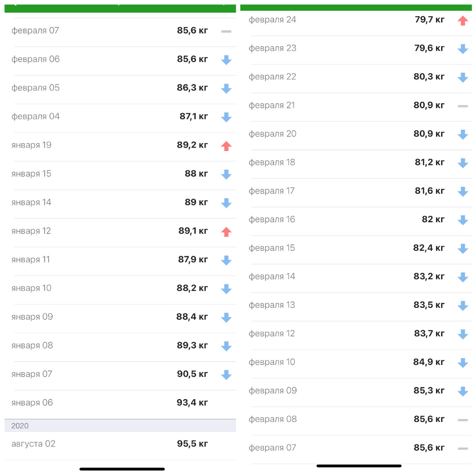
Task: Click red up arrow beside января 12
Action: 226,232
